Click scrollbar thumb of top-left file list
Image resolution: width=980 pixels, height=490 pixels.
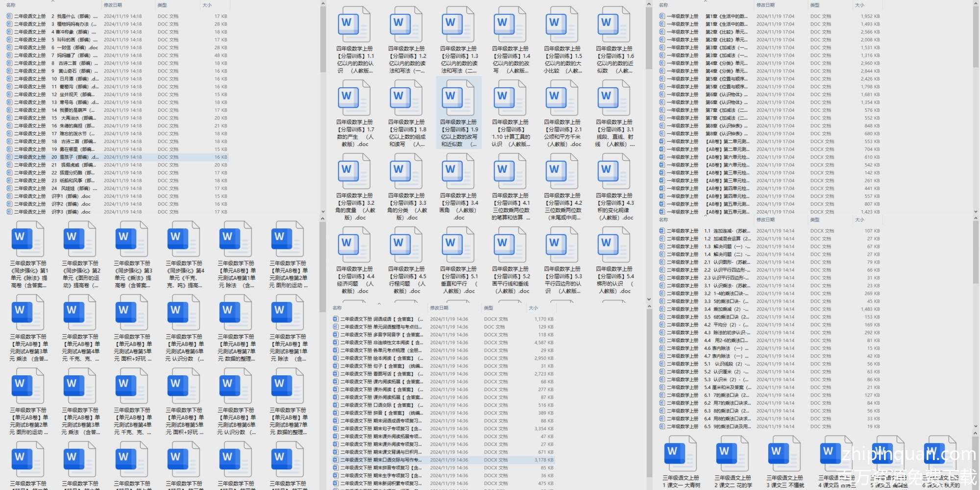click(x=322, y=39)
